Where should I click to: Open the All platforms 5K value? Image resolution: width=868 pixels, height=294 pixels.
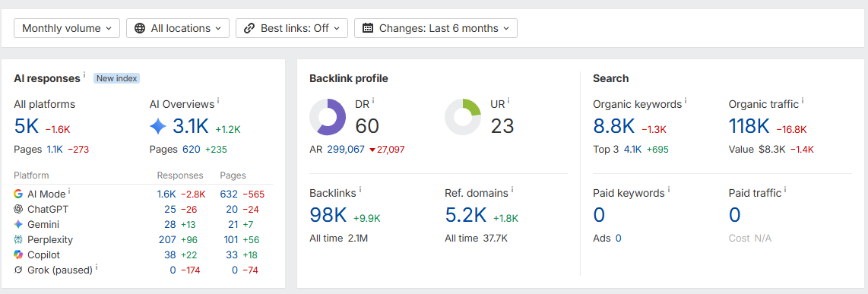coord(26,127)
